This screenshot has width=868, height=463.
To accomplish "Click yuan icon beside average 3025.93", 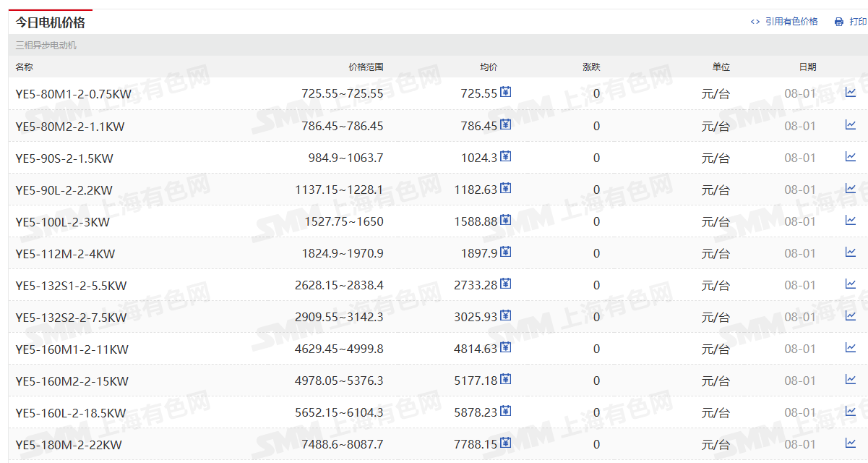I will 506,315.
